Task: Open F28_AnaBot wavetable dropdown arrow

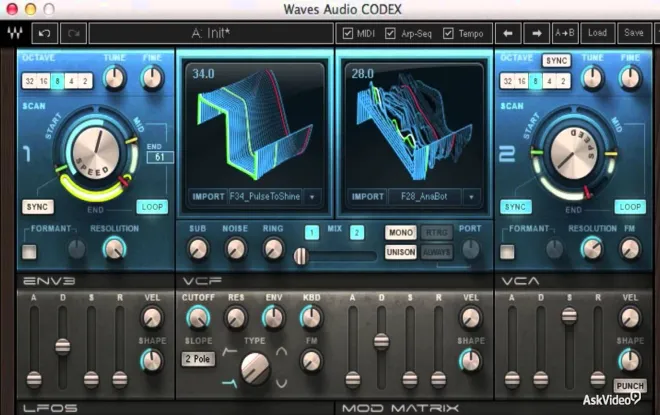Action: point(471,197)
